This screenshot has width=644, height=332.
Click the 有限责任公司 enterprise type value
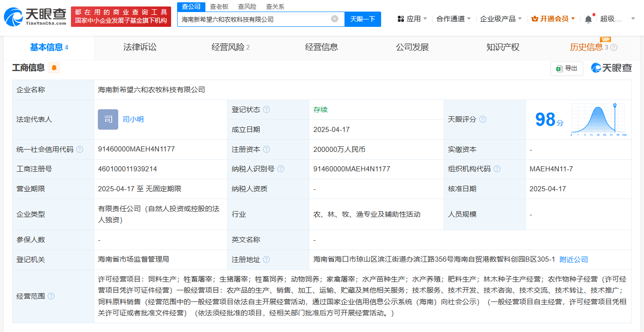click(159, 214)
